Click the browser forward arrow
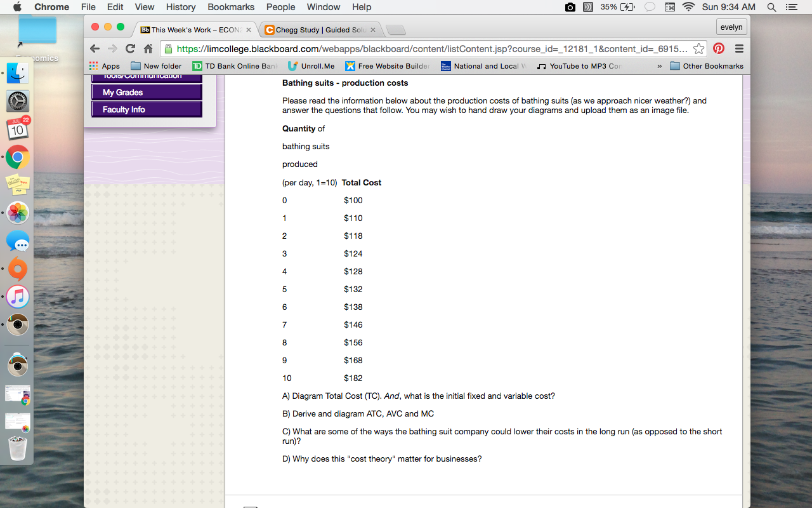 [x=112, y=49]
